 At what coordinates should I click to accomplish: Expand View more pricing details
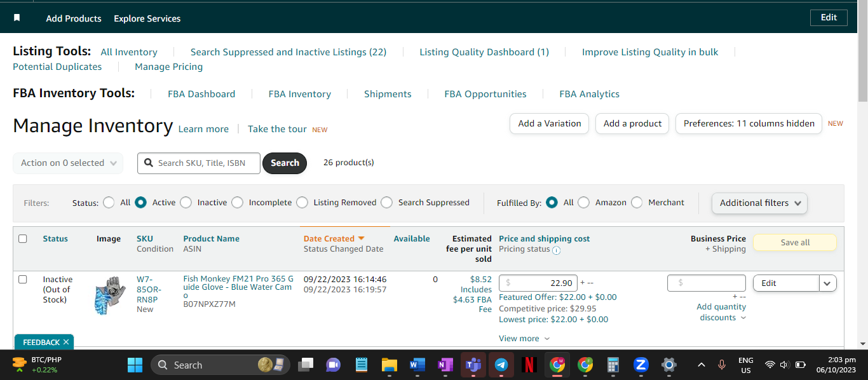click(524, 339)
